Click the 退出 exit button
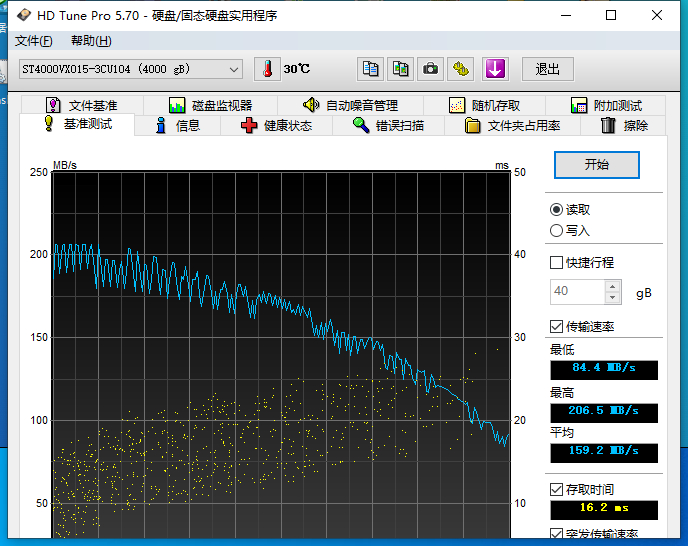This screenshot has height=546, width=688. click(x=548, y=69)
